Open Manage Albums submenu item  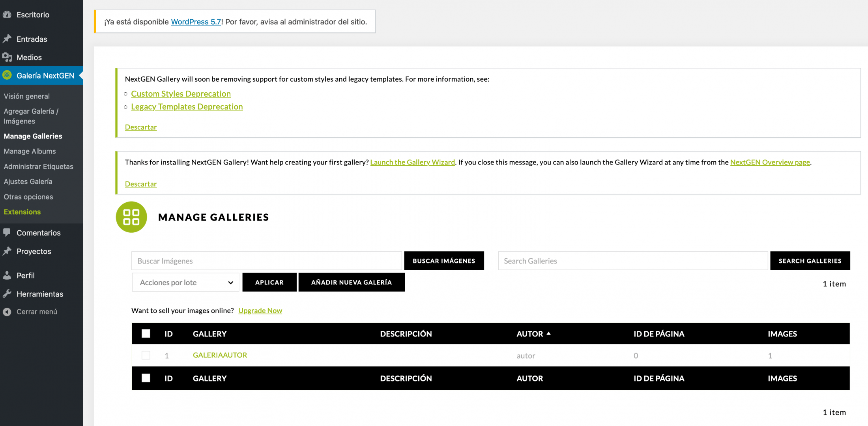[x=30, y=151]
